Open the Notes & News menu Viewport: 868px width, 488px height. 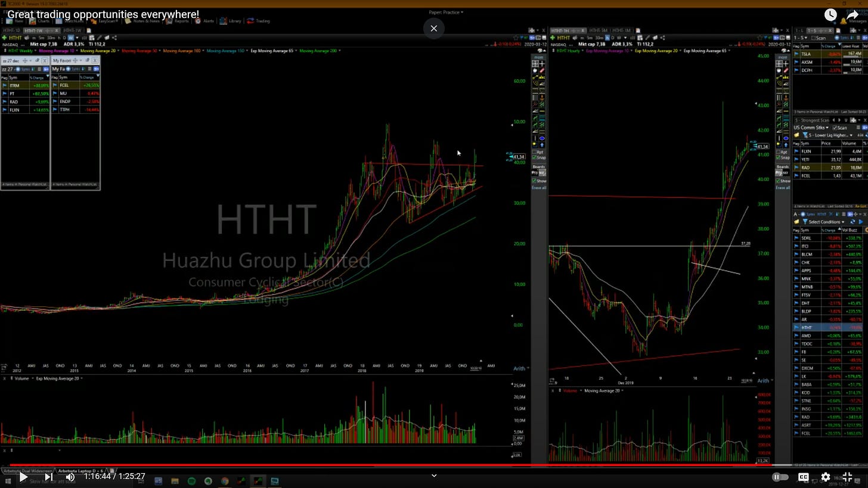[143, 21]
